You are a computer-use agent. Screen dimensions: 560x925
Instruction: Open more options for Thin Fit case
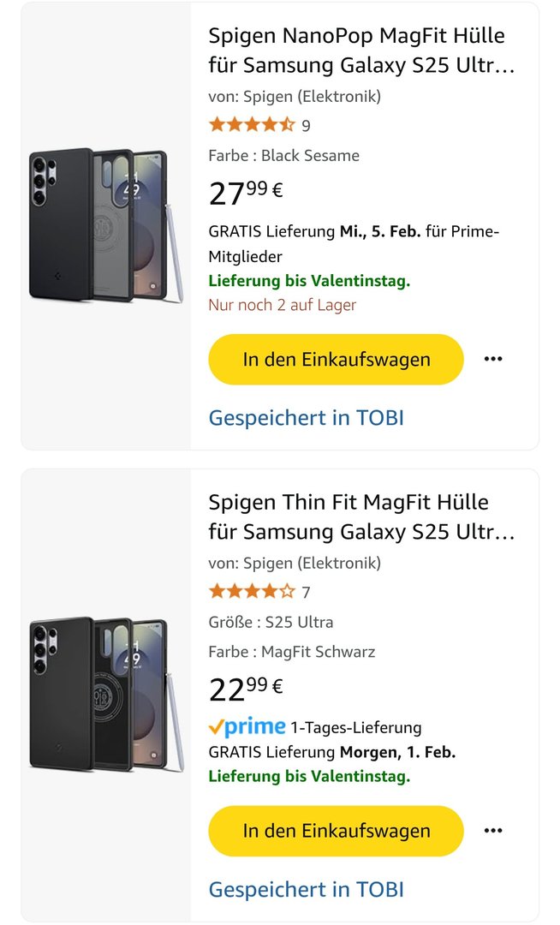pos(492,830)
